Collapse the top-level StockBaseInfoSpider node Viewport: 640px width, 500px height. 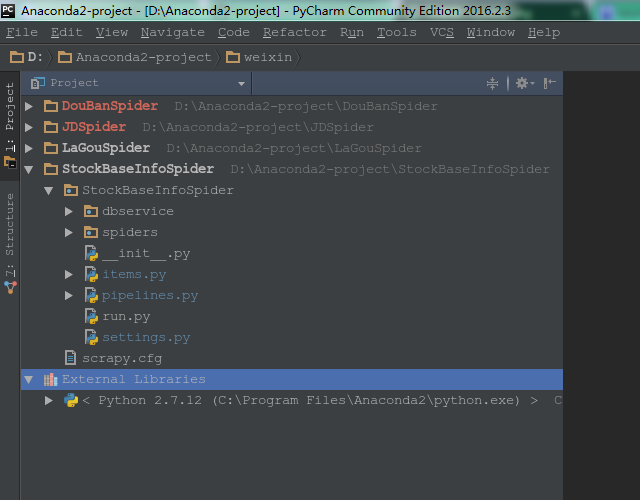coord(29,169)
